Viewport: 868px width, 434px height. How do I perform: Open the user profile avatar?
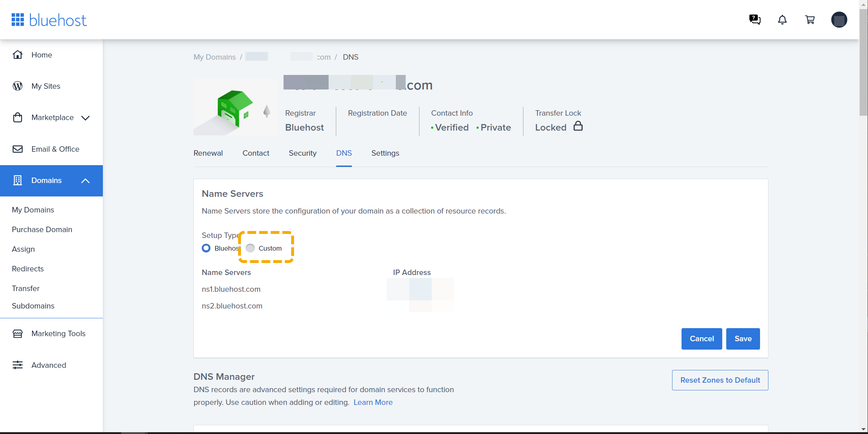(x=839, y=20)
